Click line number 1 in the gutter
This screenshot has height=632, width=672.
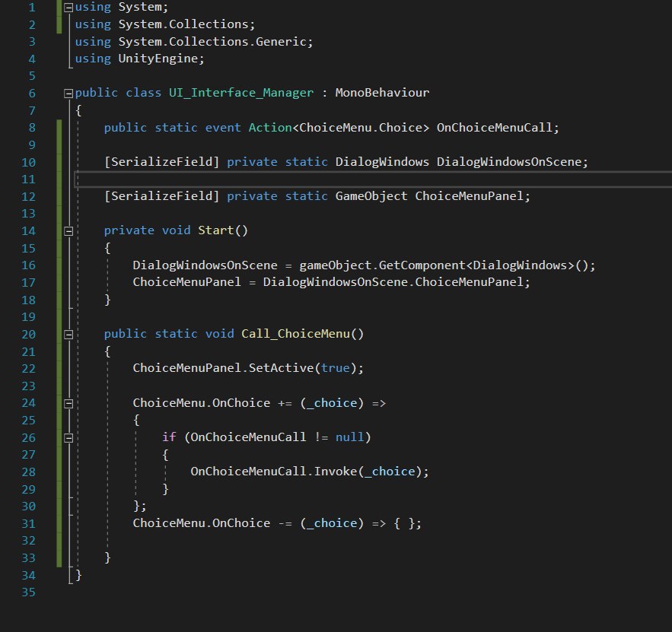pos(32,8)
